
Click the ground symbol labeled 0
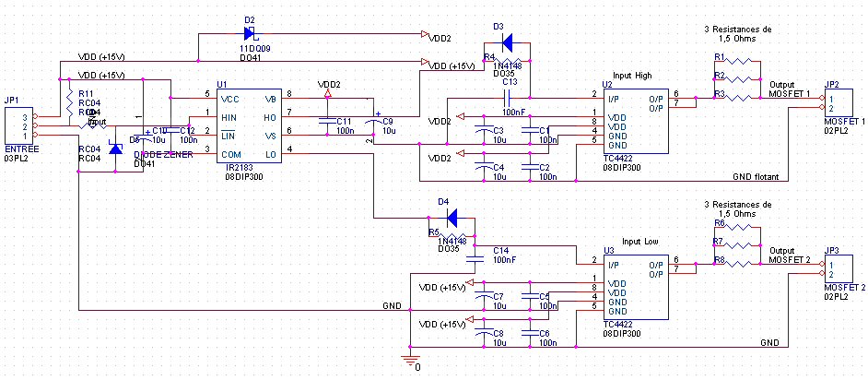410,360
